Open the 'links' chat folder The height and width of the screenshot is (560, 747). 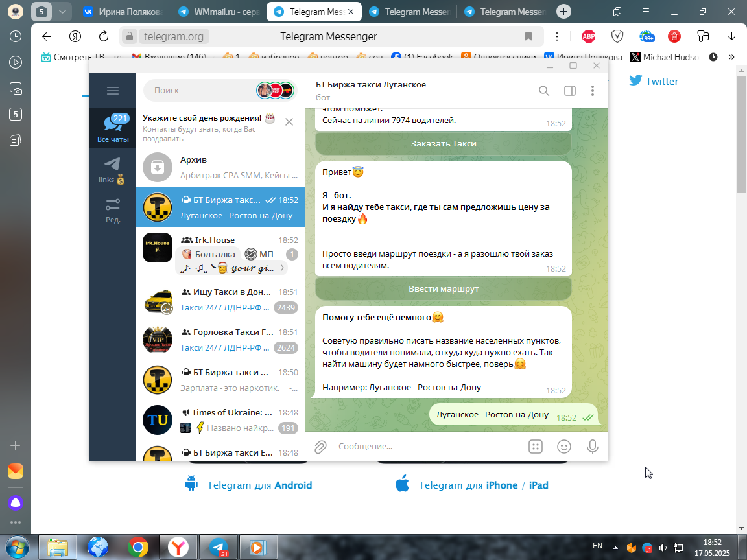point(113,170)
